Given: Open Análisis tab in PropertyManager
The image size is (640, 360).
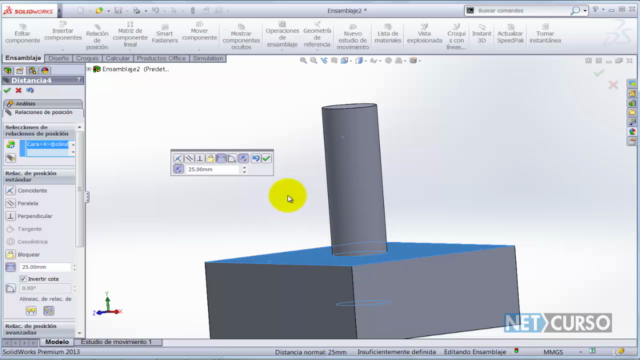Looking at the screenshot, I should click(42, 104).
